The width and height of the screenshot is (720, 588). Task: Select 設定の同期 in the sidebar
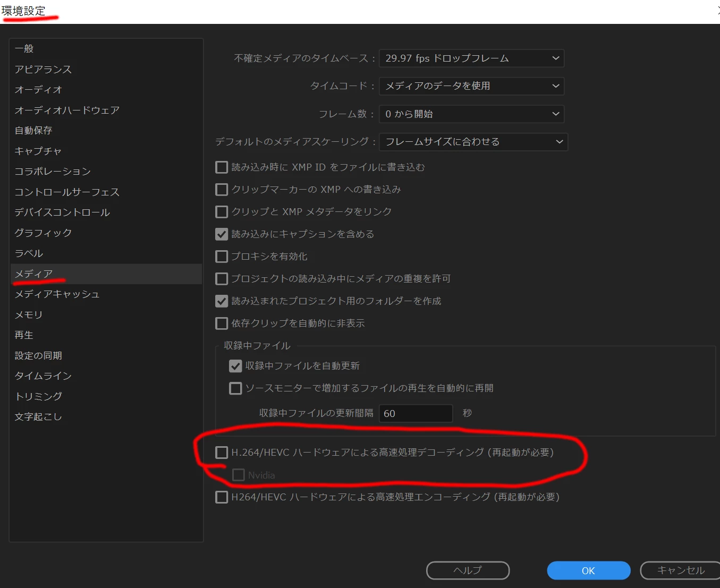tap(106, 356)
